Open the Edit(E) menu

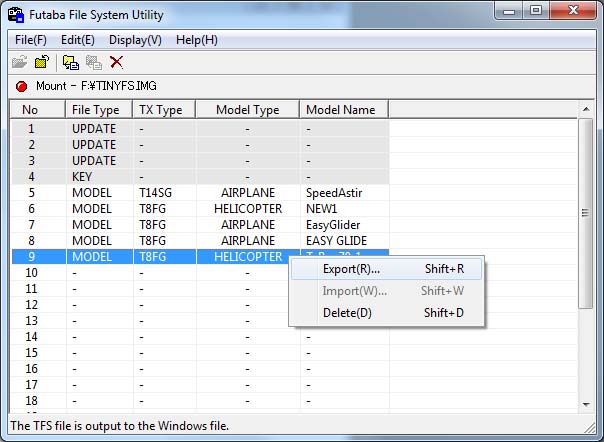click(78, 40)
